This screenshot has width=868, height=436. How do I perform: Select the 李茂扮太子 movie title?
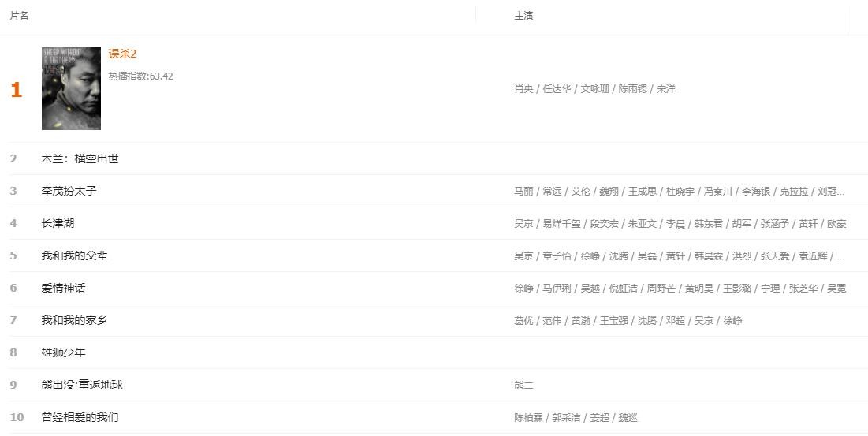tap(69, 191)
